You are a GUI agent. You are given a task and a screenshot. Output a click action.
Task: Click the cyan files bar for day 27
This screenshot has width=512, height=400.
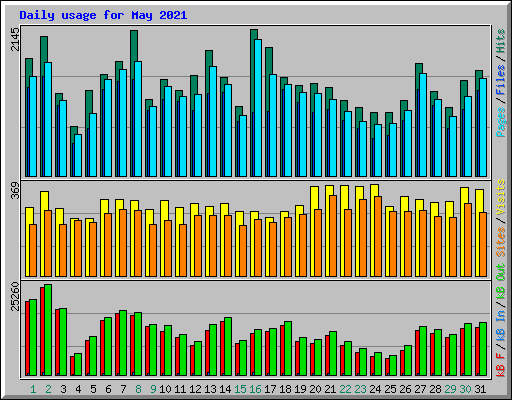click(423, 125)
